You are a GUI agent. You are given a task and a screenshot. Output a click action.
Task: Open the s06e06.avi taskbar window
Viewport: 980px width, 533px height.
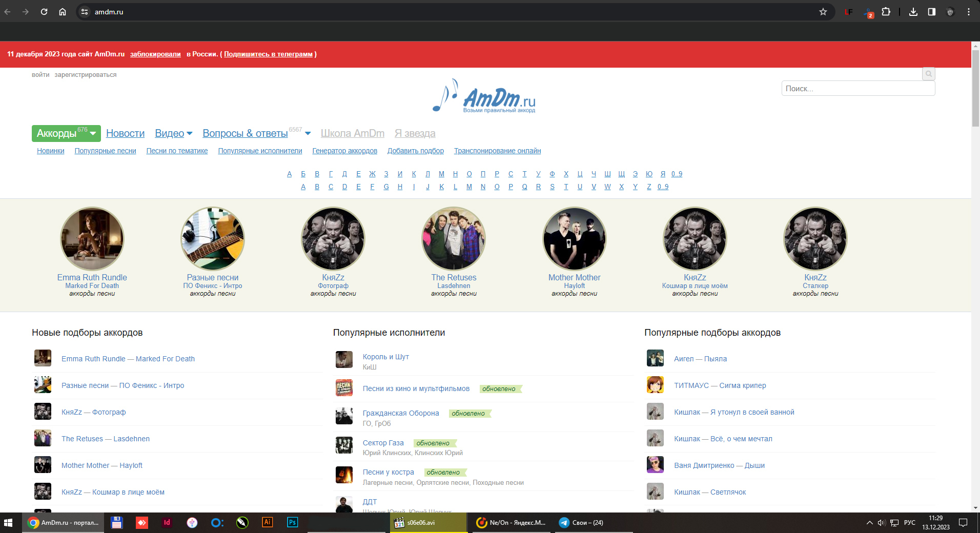point(428,523)
